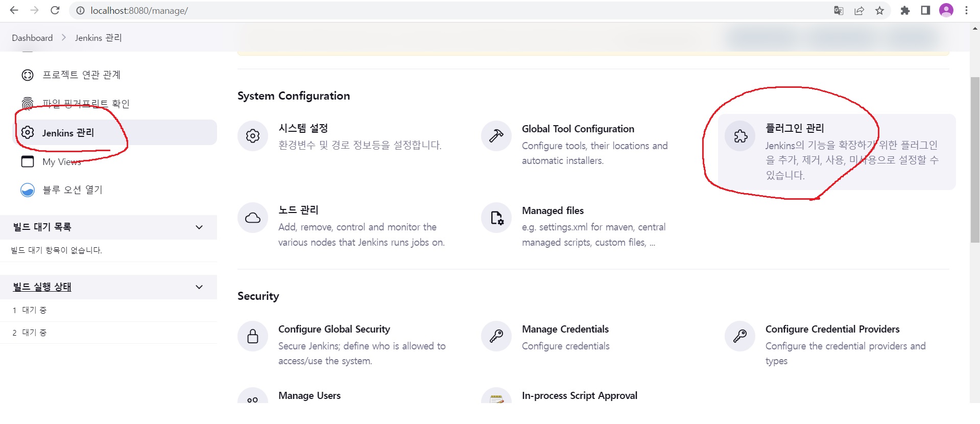
Task: Click the Managed files document icon
Action: pyautogui.click(x=496, y=218)
